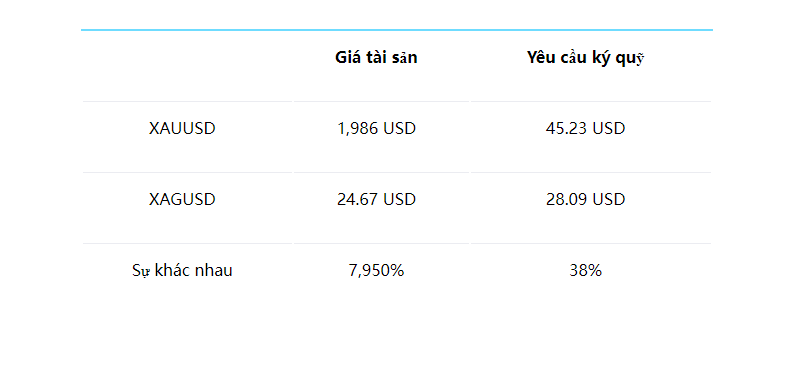Screen dimensions: 807x389
Task: Click the 'Giá tài sản' column header
Action: coord(376,58)
